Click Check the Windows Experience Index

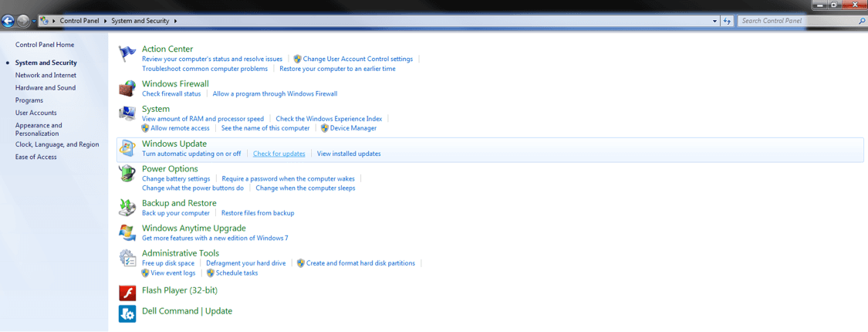click(x=329, y=119)
